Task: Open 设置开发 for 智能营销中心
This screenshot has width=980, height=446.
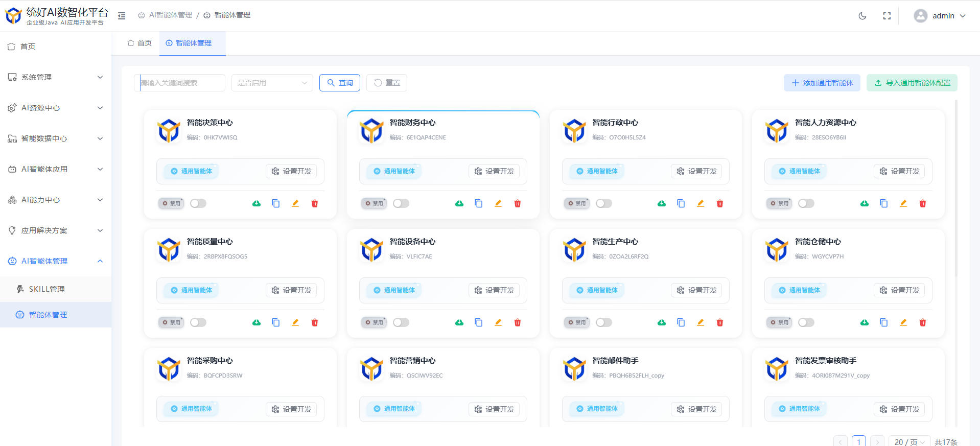Action: tap(494, 409)
